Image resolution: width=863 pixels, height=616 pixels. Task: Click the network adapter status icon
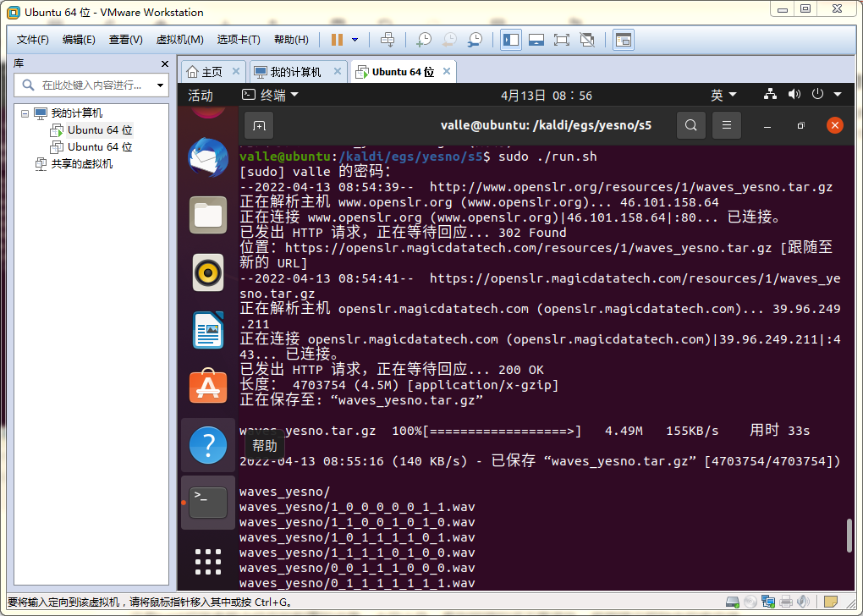pyautogui.click(x=767, y=602)
